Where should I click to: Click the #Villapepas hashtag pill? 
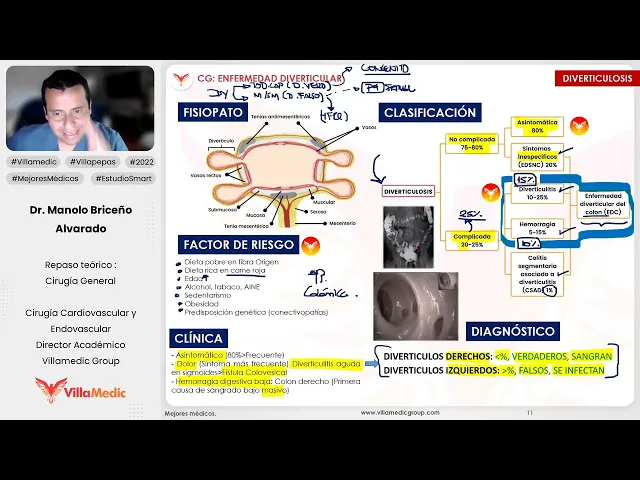click(93, 162)
